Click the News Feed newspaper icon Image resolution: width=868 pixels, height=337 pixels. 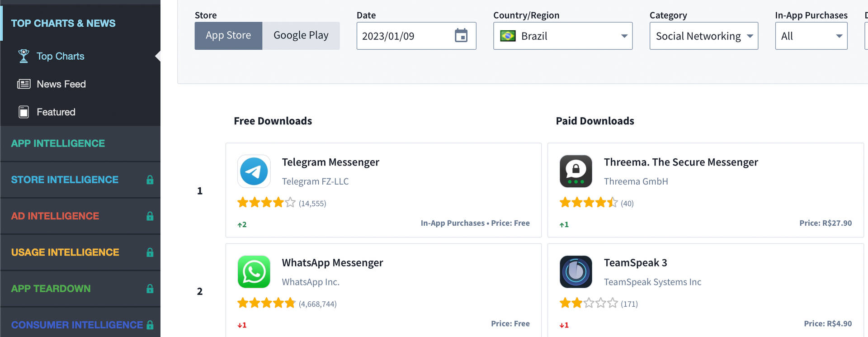pyautogui.click(x=24, y=84)
